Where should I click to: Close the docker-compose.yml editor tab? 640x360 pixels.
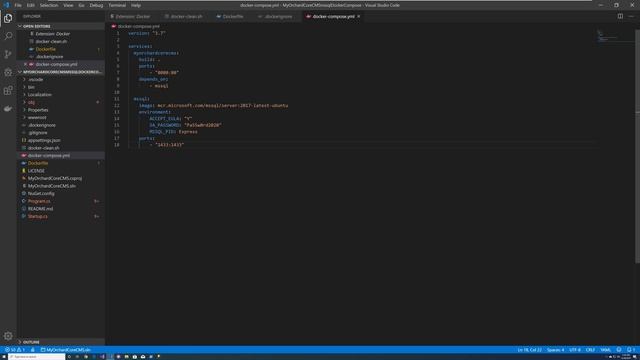(x=359, y=16)
